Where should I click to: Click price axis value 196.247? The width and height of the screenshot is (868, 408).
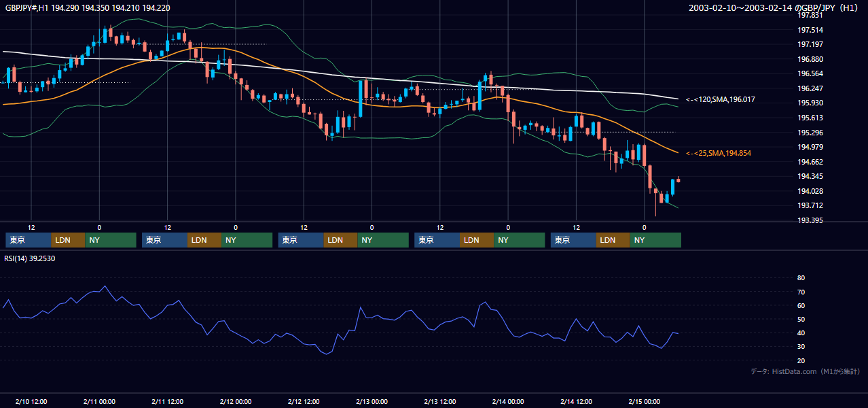(x=810, y=88)
